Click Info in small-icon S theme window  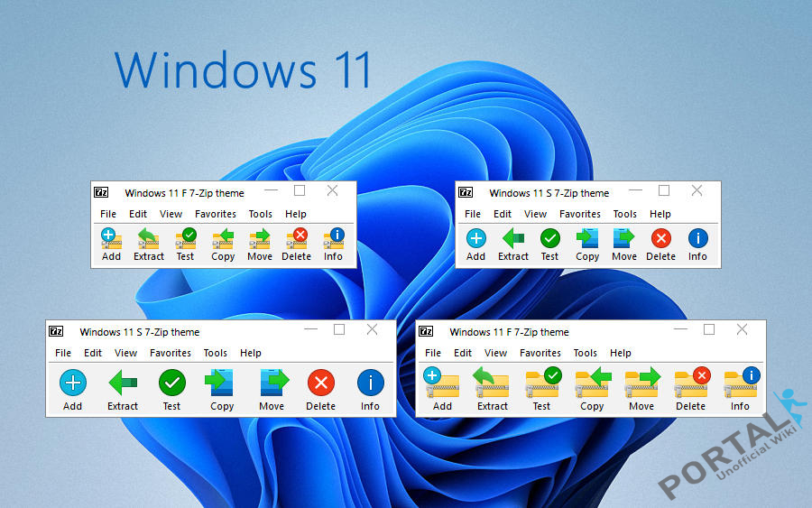click(x=697, y=245)
